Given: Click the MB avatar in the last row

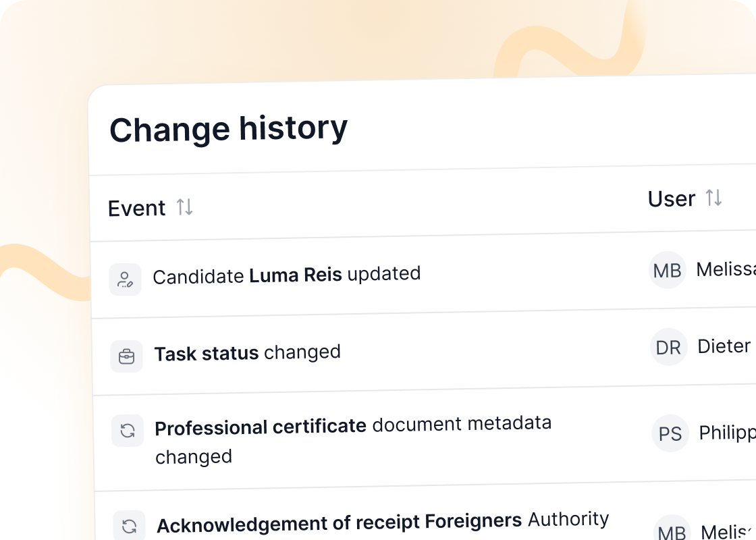Looking at the screenshot, I should pos(672,528).
